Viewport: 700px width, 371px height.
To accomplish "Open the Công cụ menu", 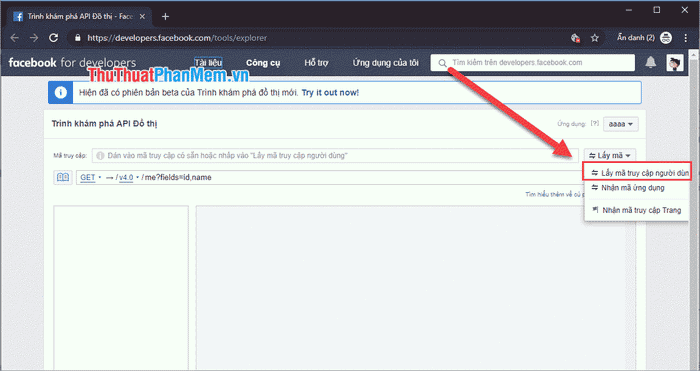I will [x=263, y=63].
